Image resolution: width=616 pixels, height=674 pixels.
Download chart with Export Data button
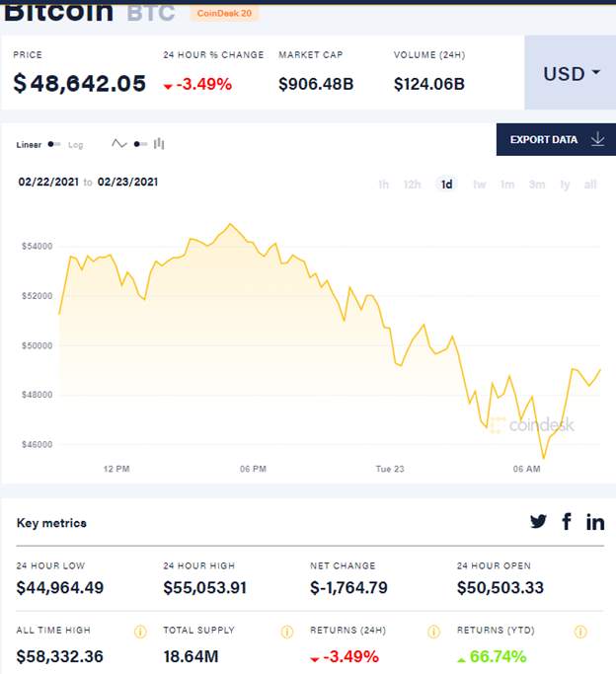pos(556,140)
